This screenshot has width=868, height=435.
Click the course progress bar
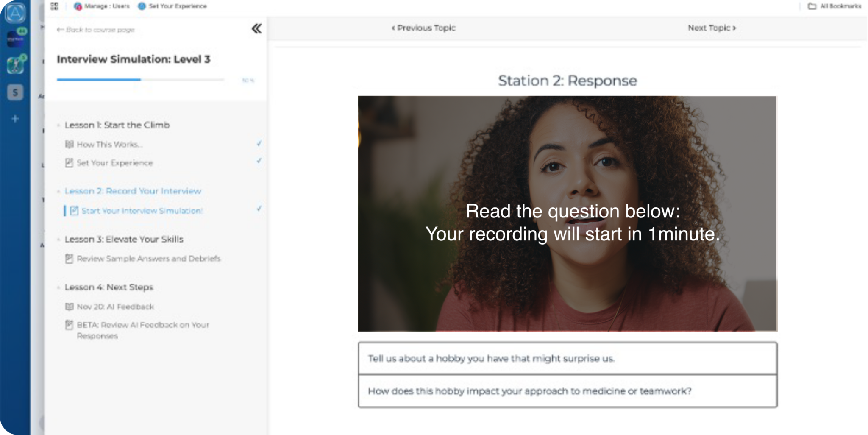140,79
